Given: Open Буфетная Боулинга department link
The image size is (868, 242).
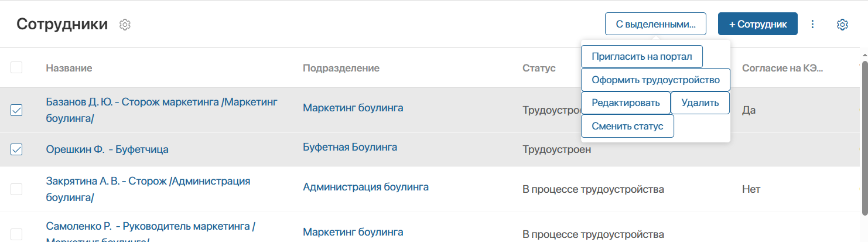Looking at the screenshot, I should point(350,147).
